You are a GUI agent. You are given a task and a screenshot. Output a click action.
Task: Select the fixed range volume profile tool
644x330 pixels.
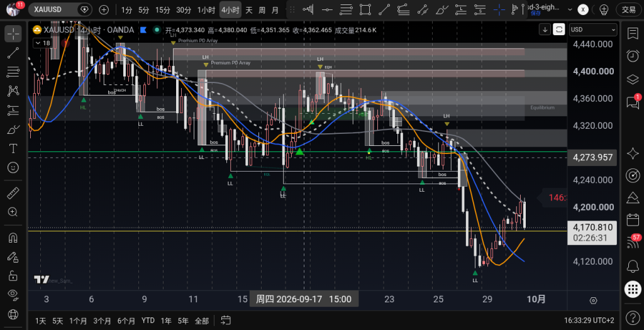coord(308,9)
